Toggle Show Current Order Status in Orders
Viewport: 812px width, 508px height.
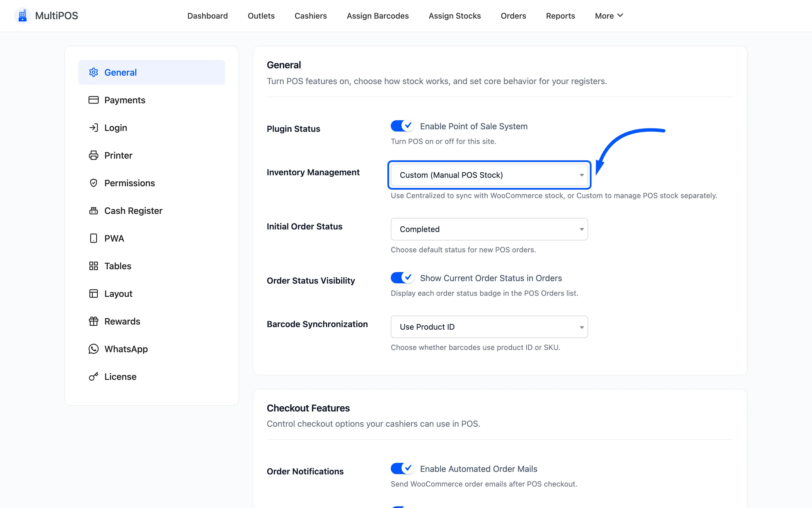coord(402,278)
